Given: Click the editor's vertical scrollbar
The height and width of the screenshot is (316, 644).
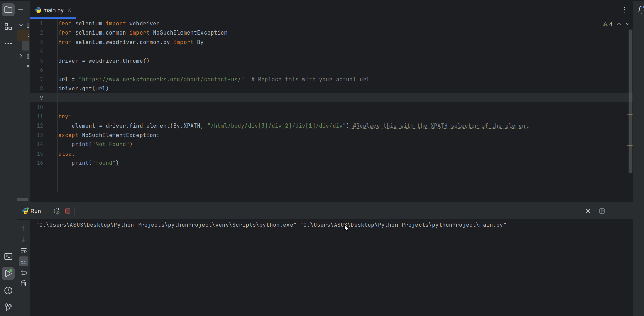Looking at the screenshot, I should click(630, 101).
